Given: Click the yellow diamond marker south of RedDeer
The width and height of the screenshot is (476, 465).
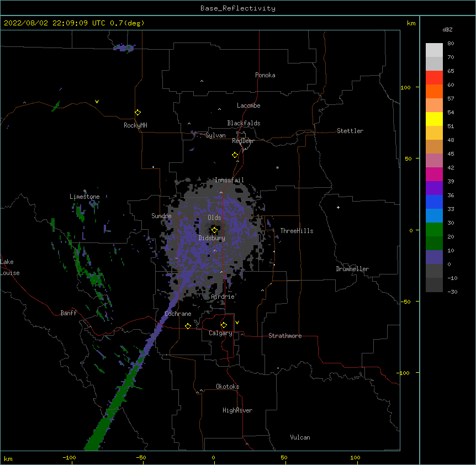Looking at the screenshot, I should tap(235, 155).
